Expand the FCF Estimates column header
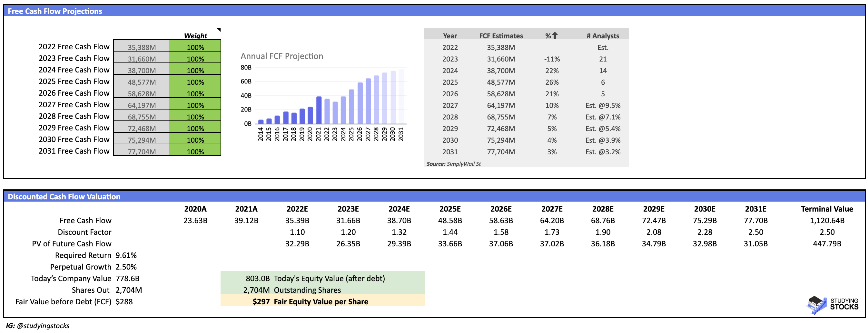 501,36
